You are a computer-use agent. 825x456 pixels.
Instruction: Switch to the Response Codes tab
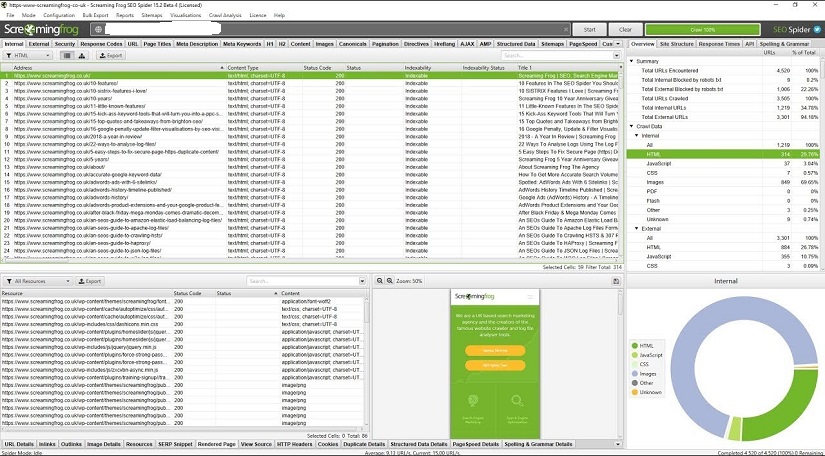pyautogui.click(x=102, y=44)
